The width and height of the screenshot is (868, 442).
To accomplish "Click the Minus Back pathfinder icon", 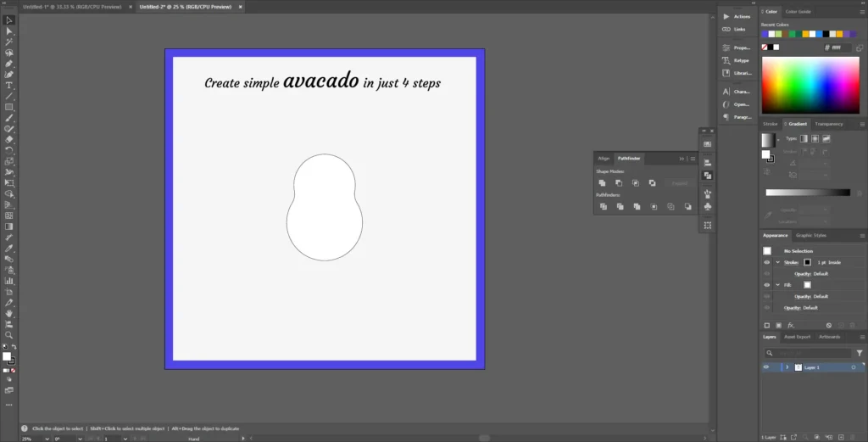I will point(687,207).
